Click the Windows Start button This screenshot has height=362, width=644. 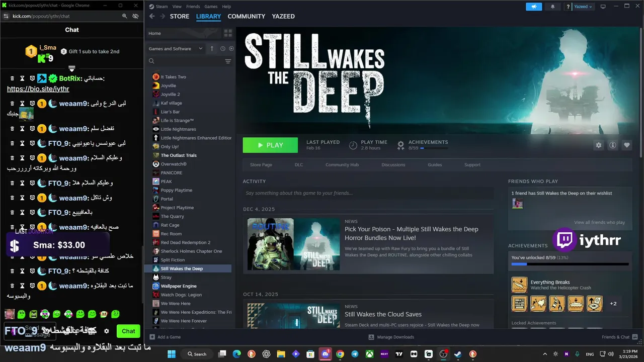pos(171,354)
